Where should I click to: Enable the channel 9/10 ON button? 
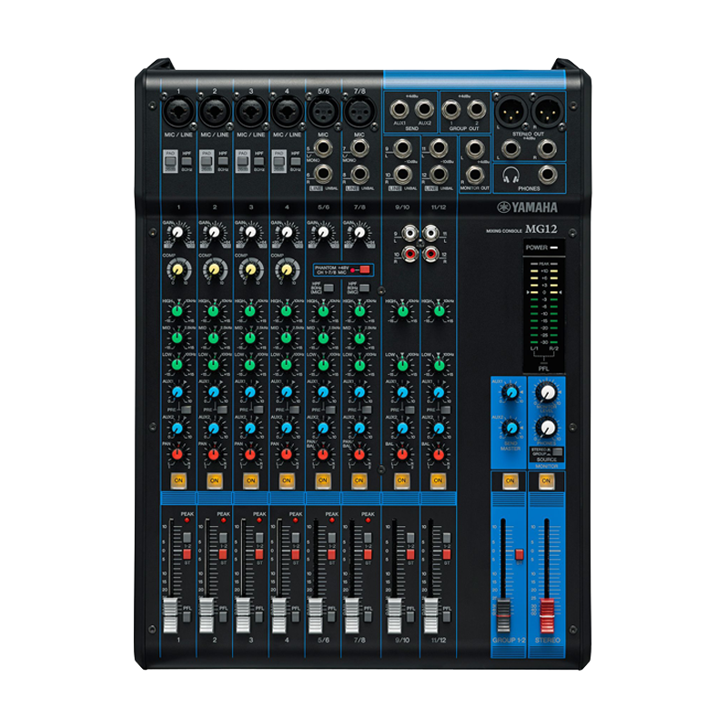click(x=401, y=480)
